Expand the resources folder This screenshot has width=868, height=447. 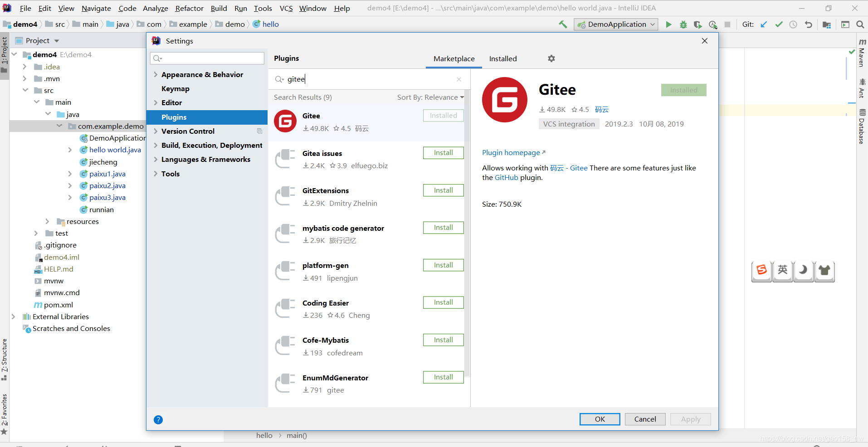(47, 221)
